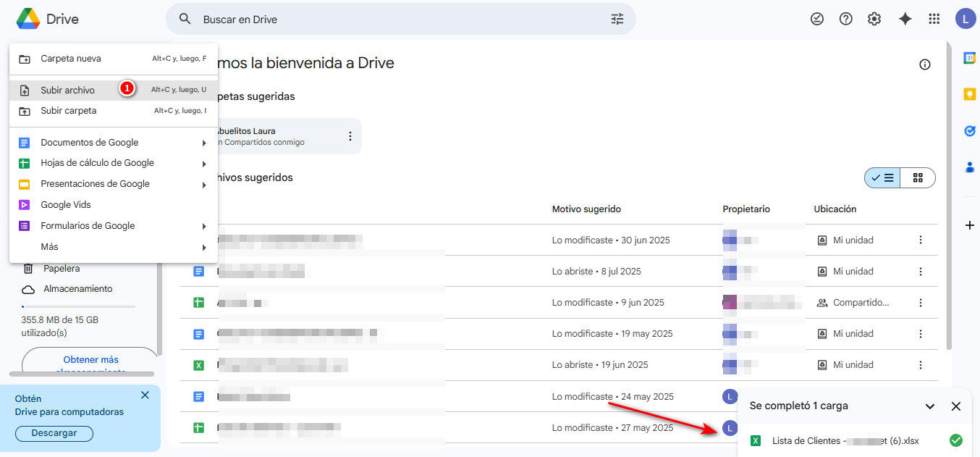Click the Buscar en Drive search field

point(401,20)
